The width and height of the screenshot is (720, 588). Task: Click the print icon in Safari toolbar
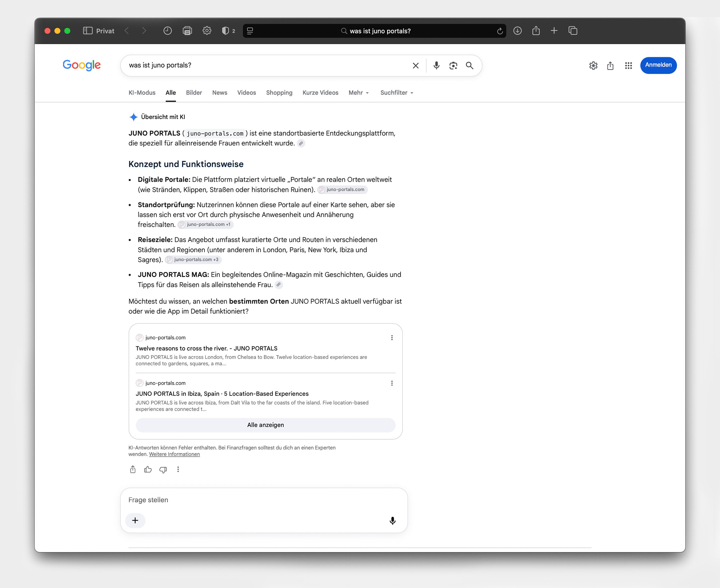[x=187, y=31]
